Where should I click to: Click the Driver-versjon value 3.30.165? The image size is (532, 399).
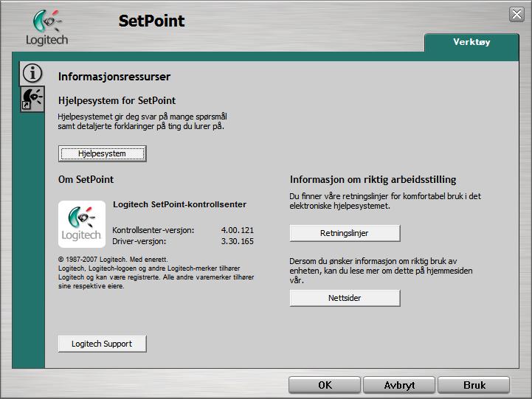click(x=237, y=241)
